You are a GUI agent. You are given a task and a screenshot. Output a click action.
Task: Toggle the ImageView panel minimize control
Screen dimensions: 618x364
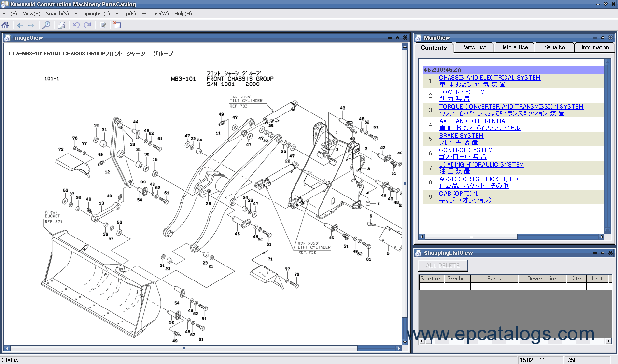click(390, 37)
